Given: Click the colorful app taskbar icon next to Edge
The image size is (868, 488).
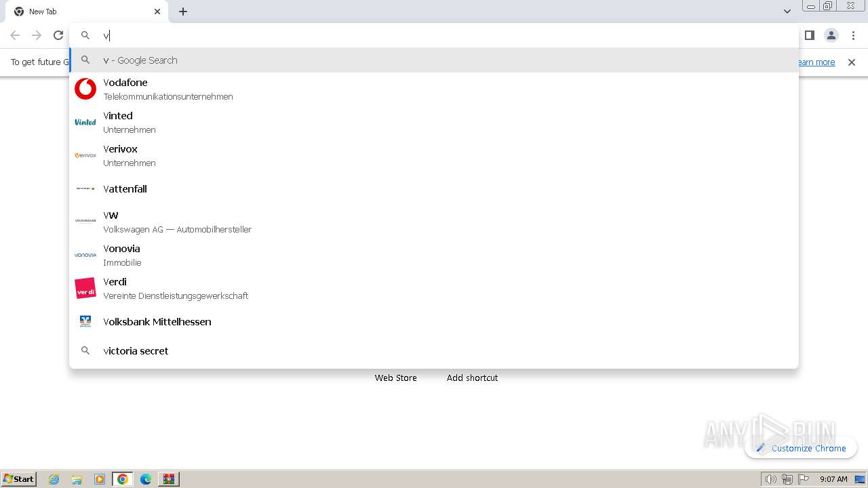Looking at the screenshot, I should pos(168,479).
